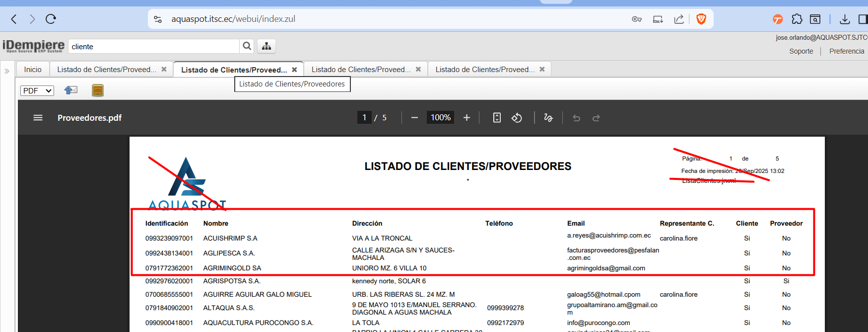Click the PDF page number box
The height and width of the screenshot is (332, 868).
click(x=364, y=118)
